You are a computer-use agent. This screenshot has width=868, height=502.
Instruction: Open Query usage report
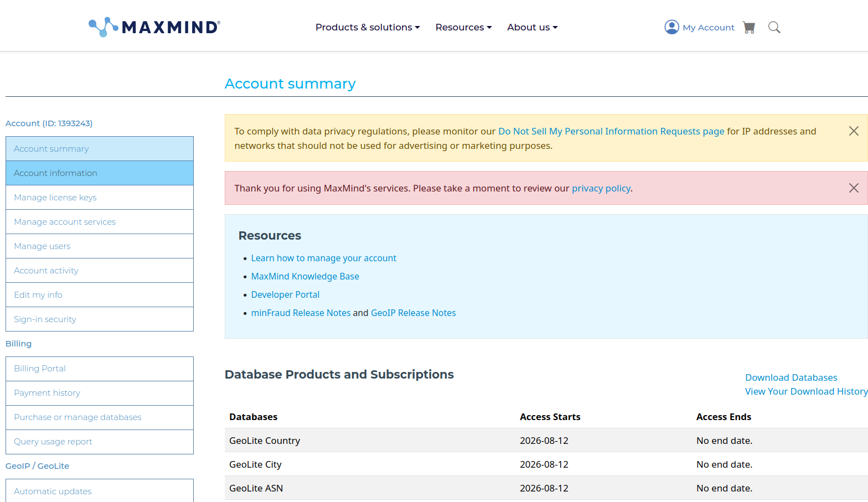(100, 442)
